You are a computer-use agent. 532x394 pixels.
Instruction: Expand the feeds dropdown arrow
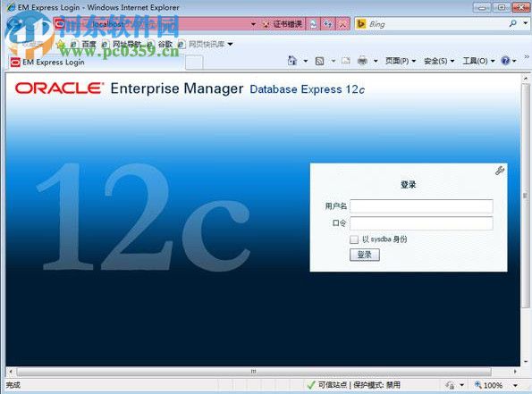tap(334, 61)
